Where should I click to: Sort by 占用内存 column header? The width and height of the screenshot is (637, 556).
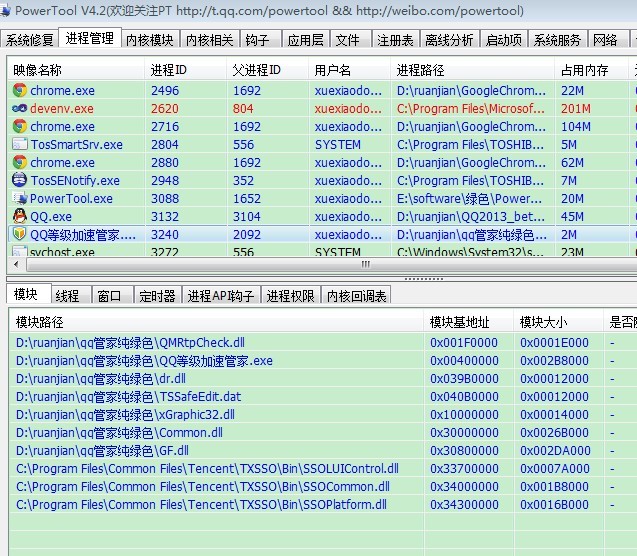pyautogui.click(x=591, y=70)
